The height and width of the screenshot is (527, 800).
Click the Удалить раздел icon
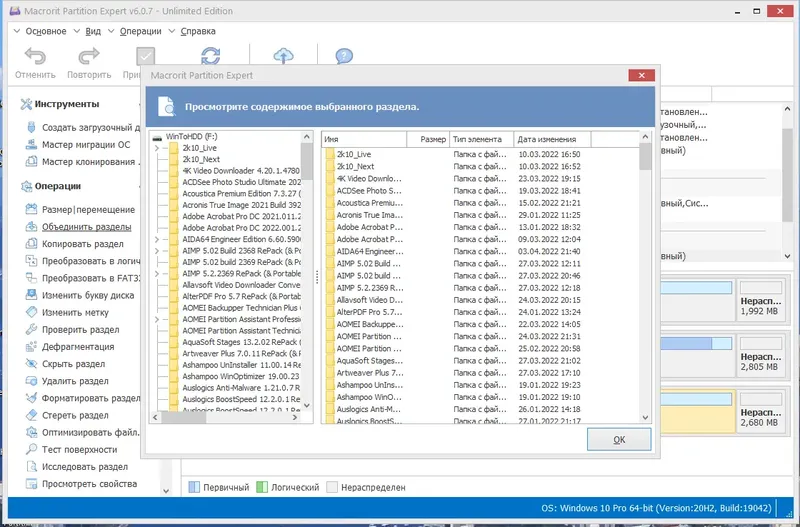tap(32, 381)
